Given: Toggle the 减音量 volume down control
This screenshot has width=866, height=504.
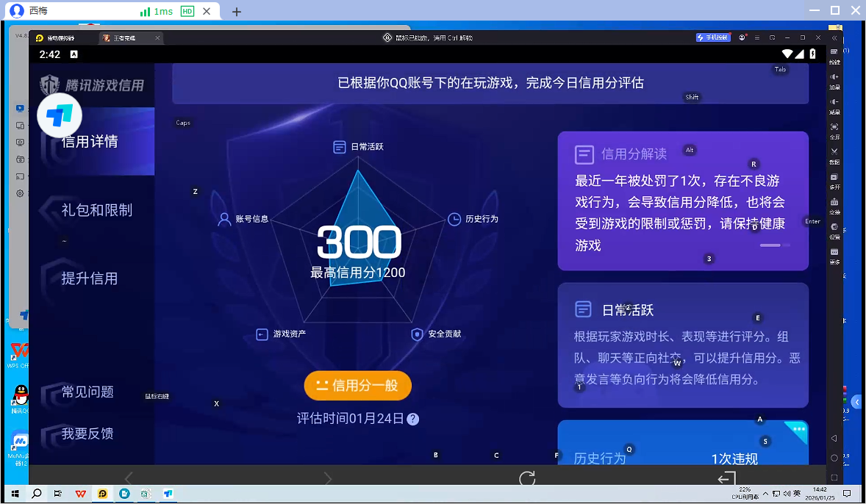Looking at the screenshot, I should (x=834, y=103).
